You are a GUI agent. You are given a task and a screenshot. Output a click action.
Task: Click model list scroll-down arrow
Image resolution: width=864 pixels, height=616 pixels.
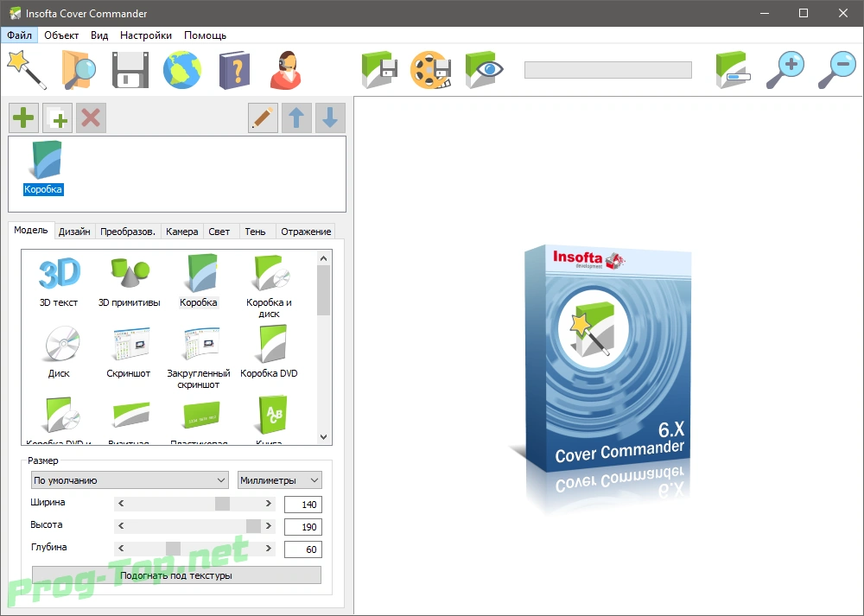[323, 437]
